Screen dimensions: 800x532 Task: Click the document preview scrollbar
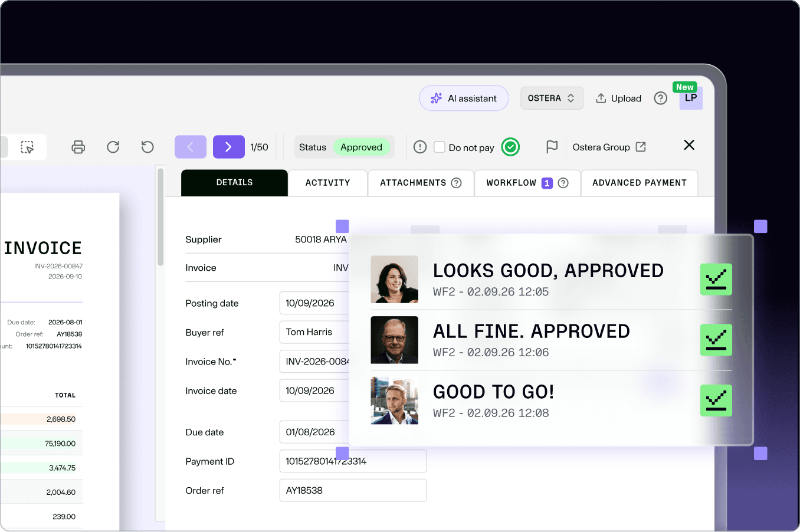click(x=160, y=217)
